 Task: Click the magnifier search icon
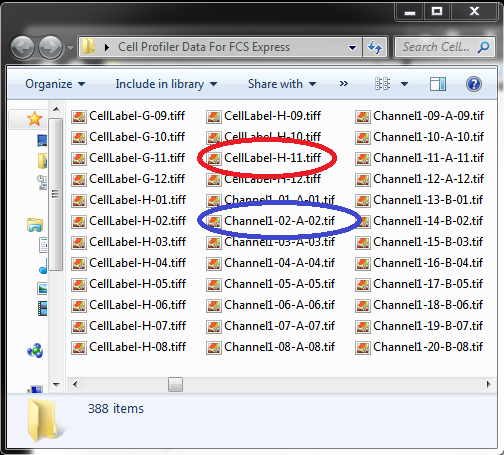coord(483,47)
